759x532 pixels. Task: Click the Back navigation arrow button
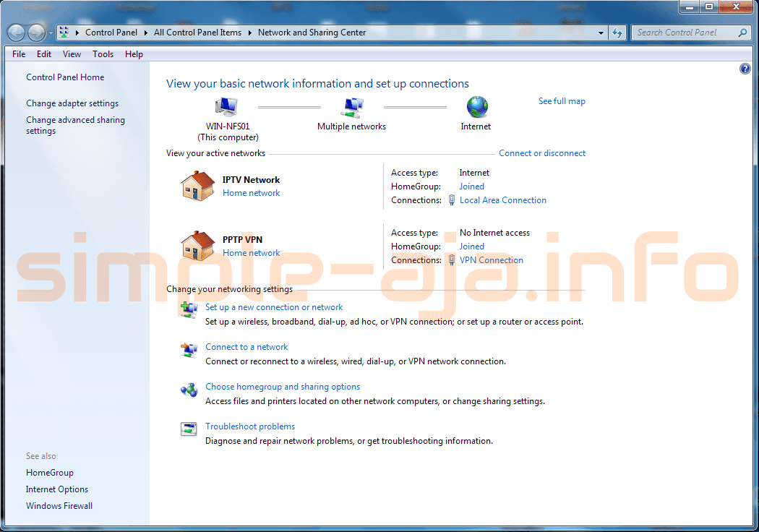click(16, 33)
